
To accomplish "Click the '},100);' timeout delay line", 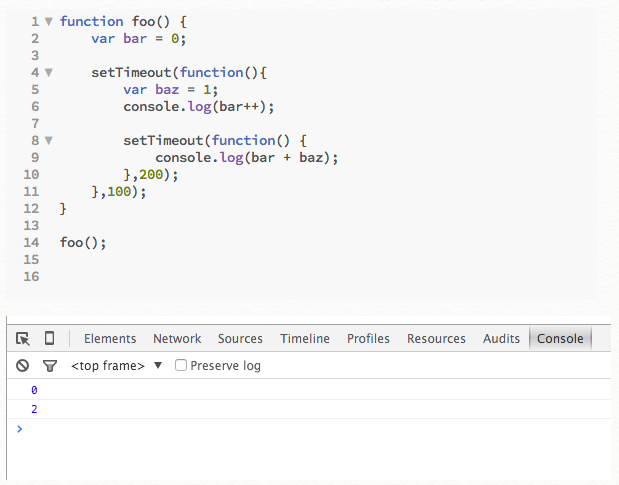I will 119,192.
